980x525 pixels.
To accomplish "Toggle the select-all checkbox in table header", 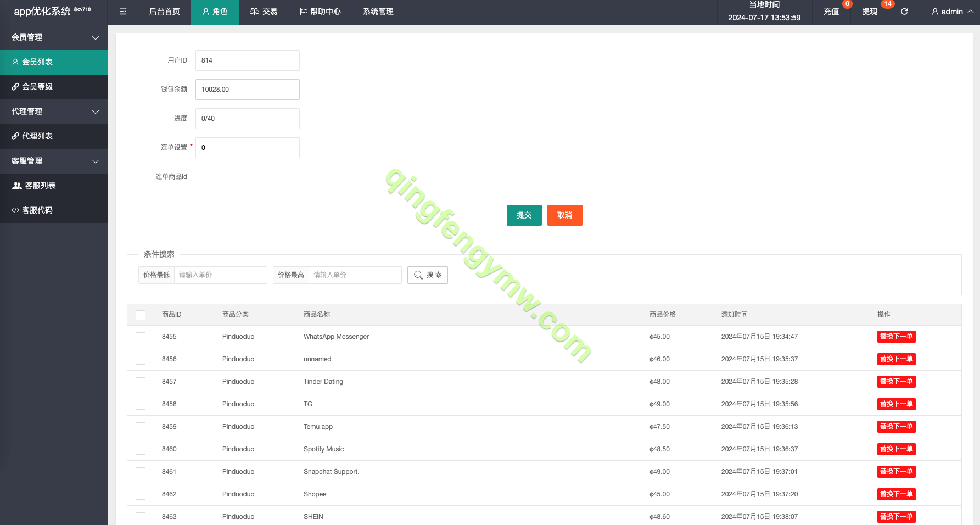I will [141, 315].
